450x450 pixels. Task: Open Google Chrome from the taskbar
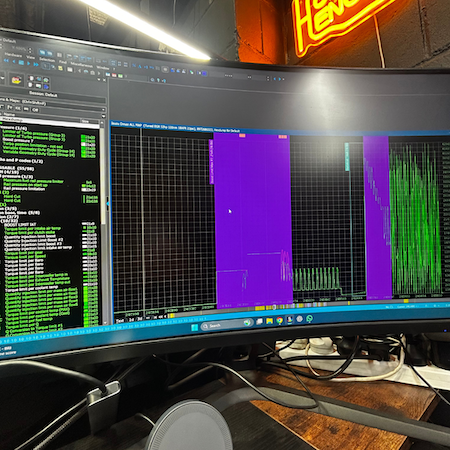(279, 320)
